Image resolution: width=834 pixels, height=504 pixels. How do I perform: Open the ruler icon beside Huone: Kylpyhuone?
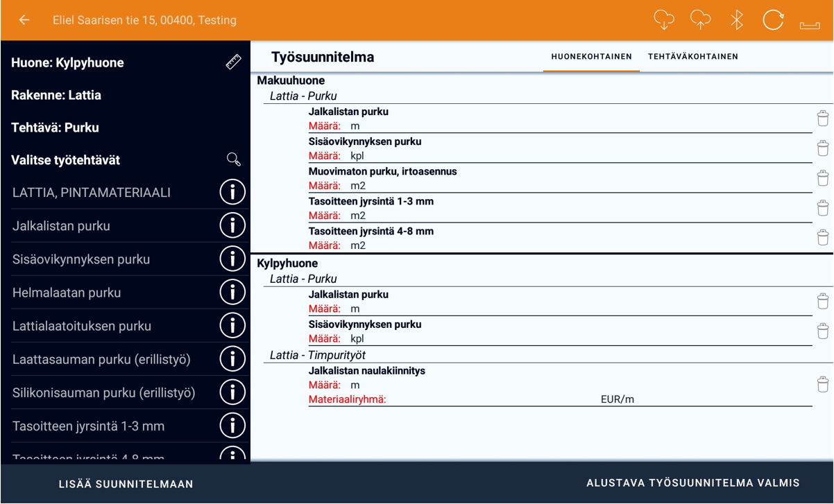pos(233,62)
